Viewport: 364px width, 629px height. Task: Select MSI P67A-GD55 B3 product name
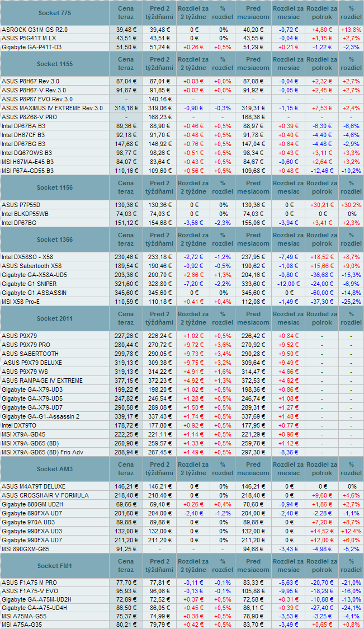pos(28,171)
